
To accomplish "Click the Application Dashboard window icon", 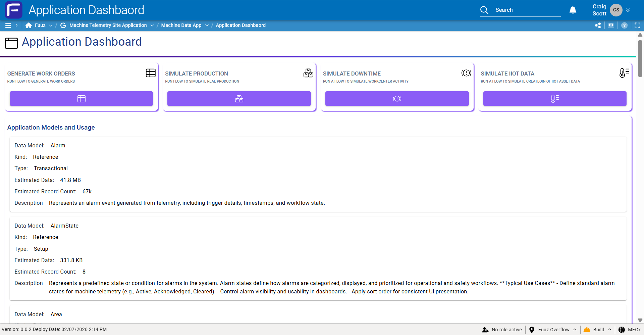I will 11,43.
